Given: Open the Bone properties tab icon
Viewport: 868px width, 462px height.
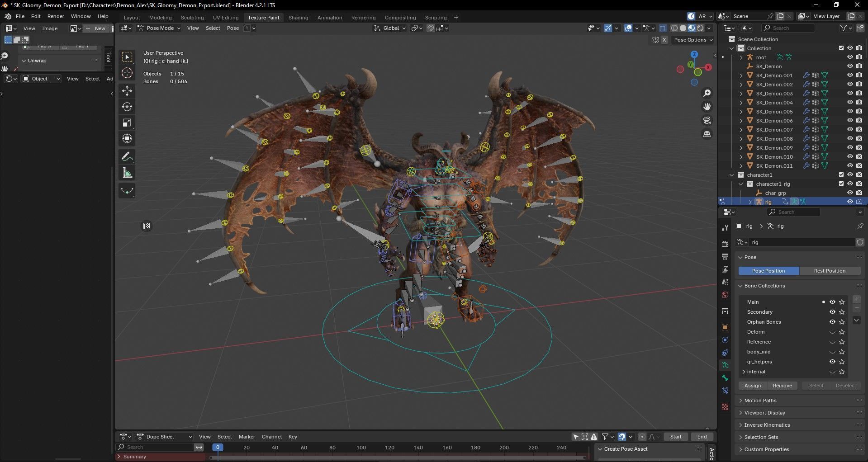Looking at the screenshot, I should pos(725,378).
